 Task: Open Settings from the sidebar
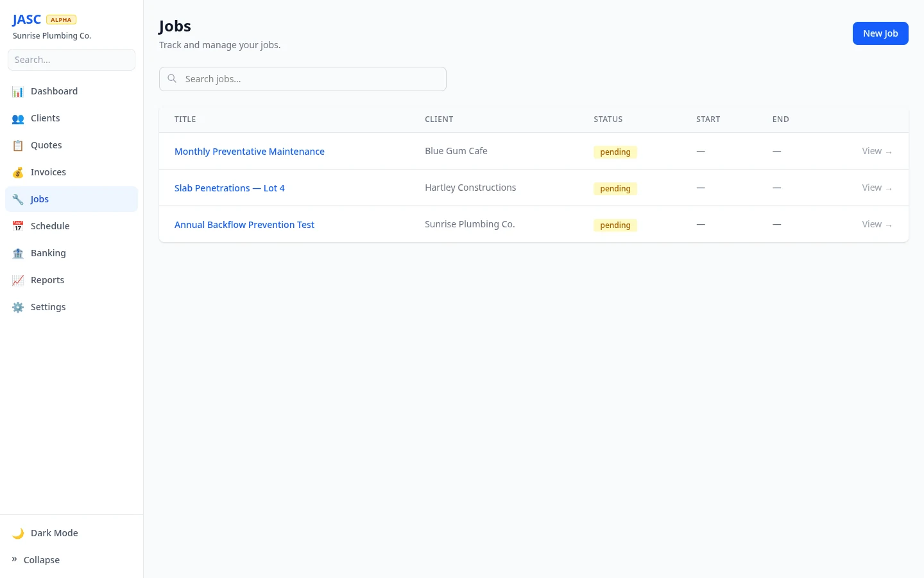[71, 307]
